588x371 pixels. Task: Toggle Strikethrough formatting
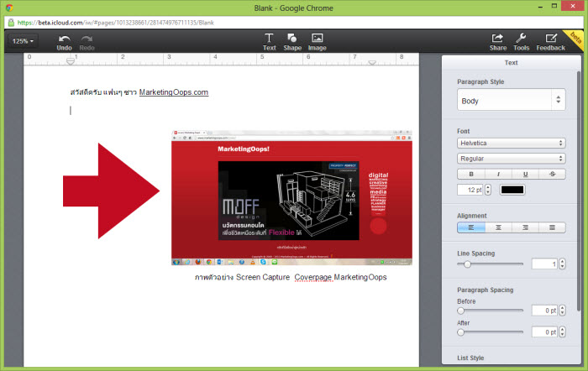click(553, 174)
